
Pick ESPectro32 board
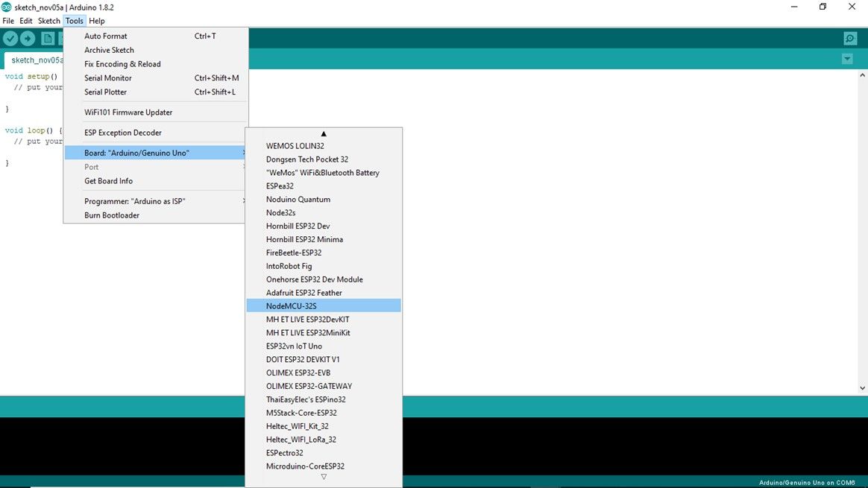click(x=324, y=452)
